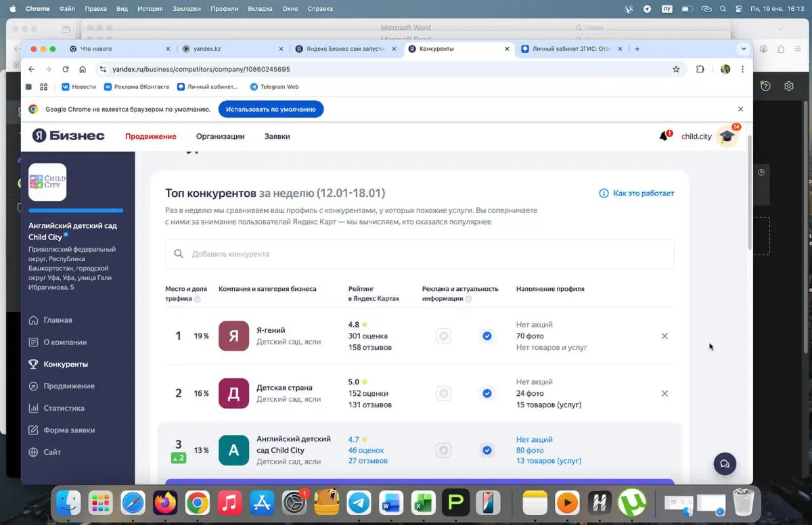Click the Chrome address bar URL
Viewport: 812px width, 525px height.
click(201, 69)
